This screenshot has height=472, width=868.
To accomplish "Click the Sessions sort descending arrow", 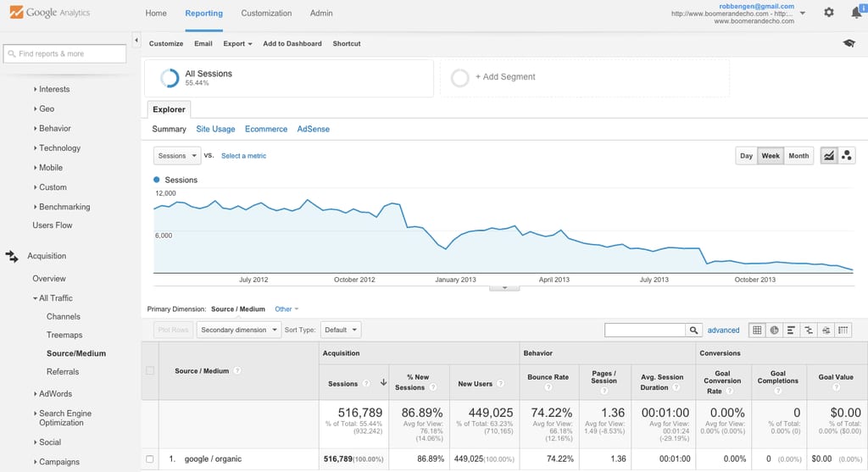I will 383,382.
